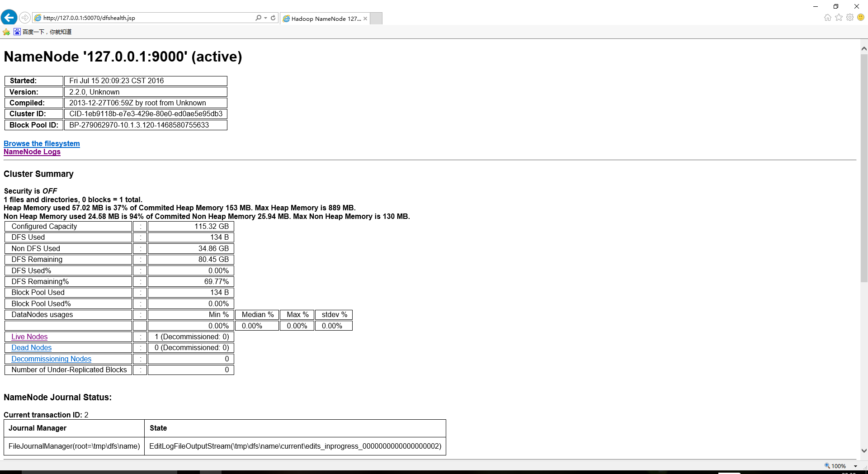Click the Started date value
Screen dimensions: 868x474
click(x=146, y=81)
